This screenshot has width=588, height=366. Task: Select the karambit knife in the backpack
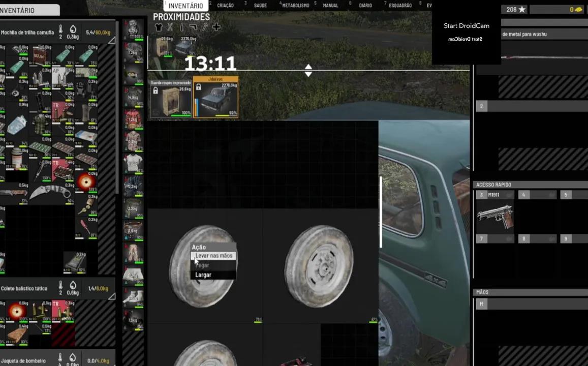point(51,193)
